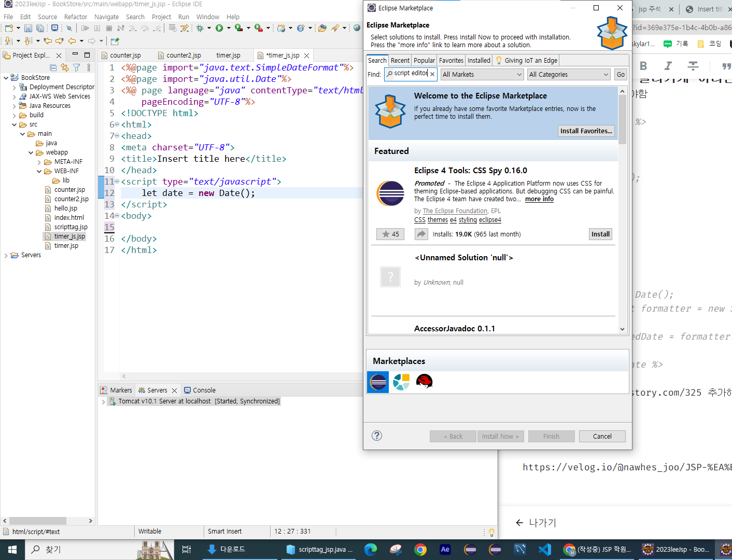Close the timer_js.jsp editor tab
Screen dimensions: 732x560
(x=307, y=55)
